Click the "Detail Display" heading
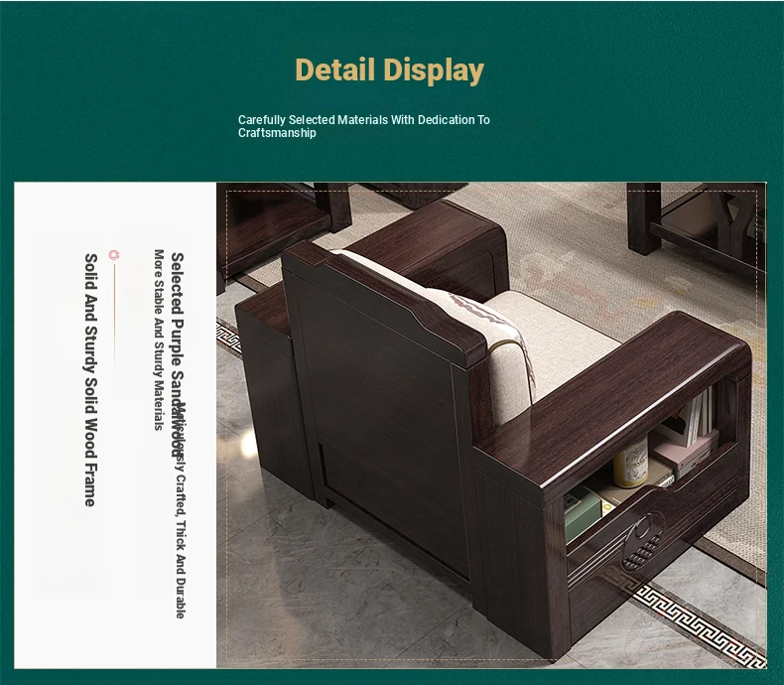The height and width of the screenshot is (685, 784). pyautogui.click(x=390, y=70)
